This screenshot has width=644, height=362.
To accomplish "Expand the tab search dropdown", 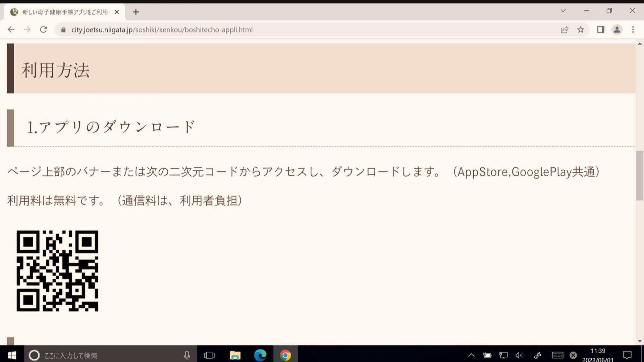I will pos(563,11).
